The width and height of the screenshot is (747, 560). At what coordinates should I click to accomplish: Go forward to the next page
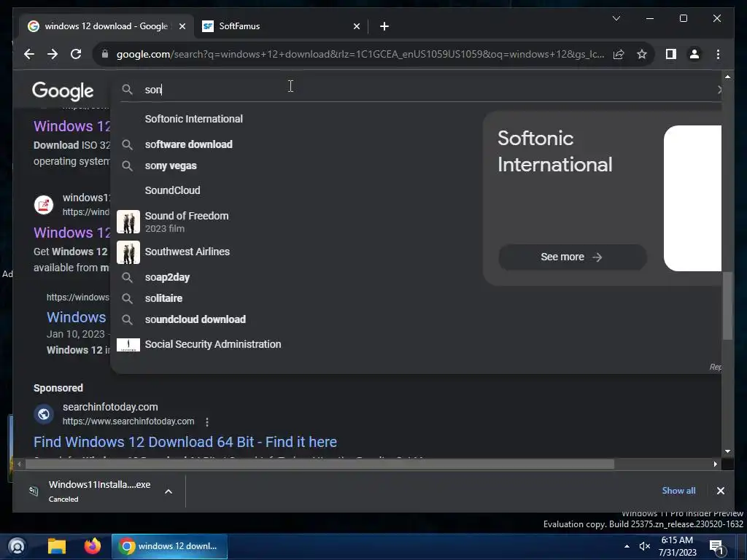53,54
